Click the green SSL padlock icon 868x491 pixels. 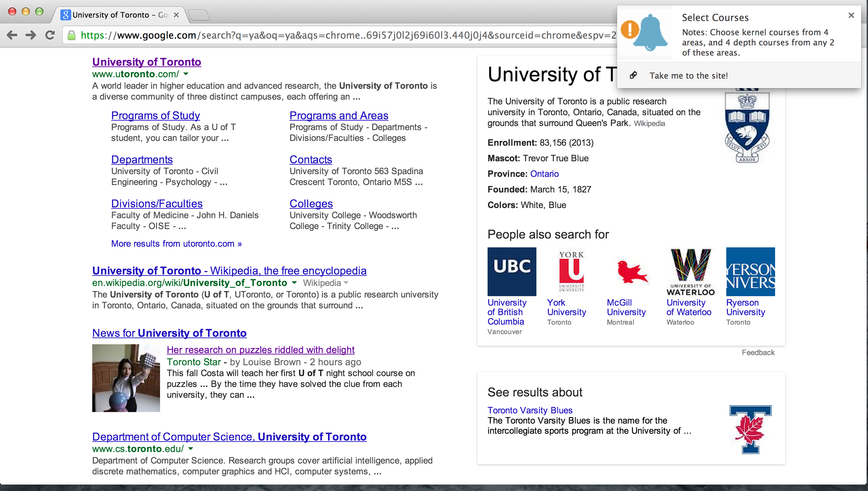[72, 35]
